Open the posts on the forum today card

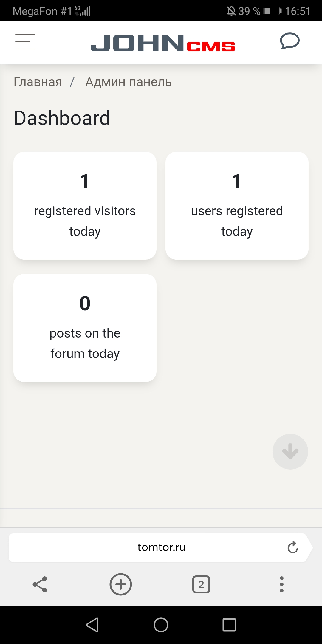pyautogui.click(x=85, y=328)
